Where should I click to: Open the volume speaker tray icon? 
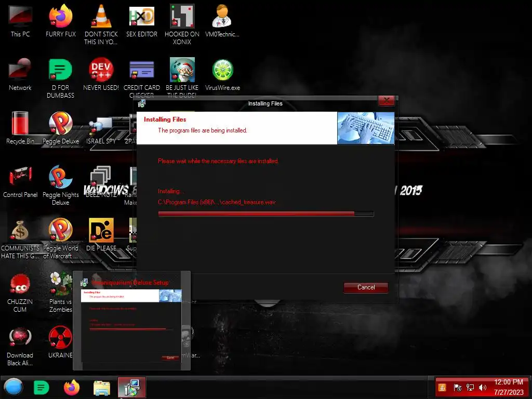pos(483,388)
